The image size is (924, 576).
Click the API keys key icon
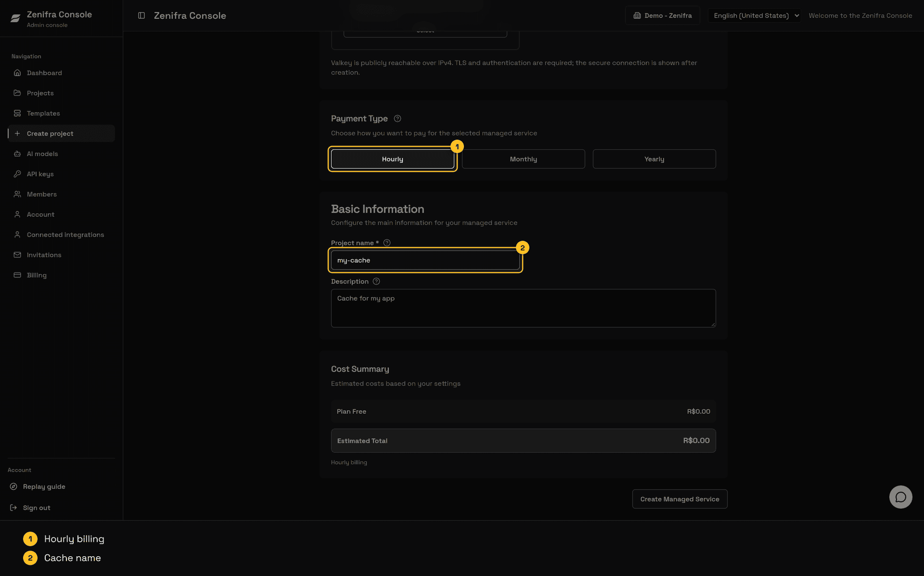click(x=17, y=174)
